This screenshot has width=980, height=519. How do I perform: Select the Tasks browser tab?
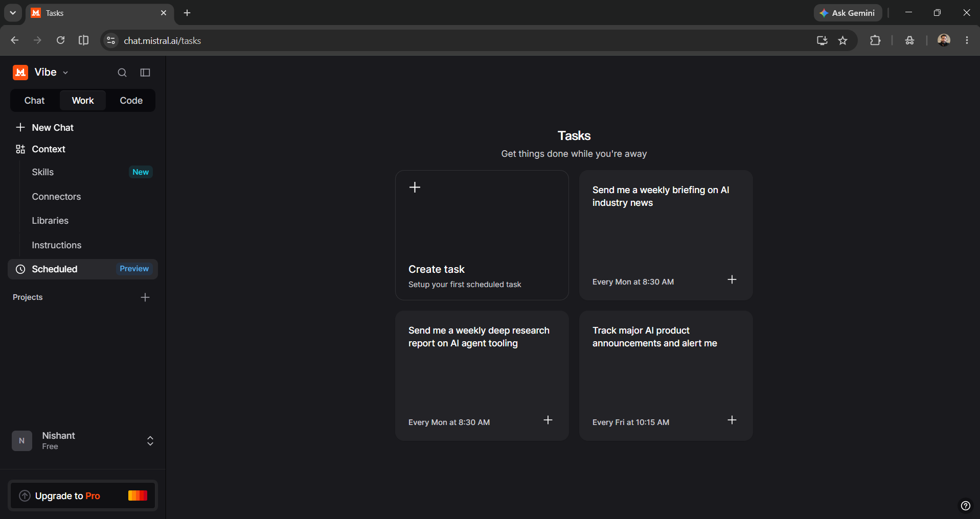click(x=99, y=13)
